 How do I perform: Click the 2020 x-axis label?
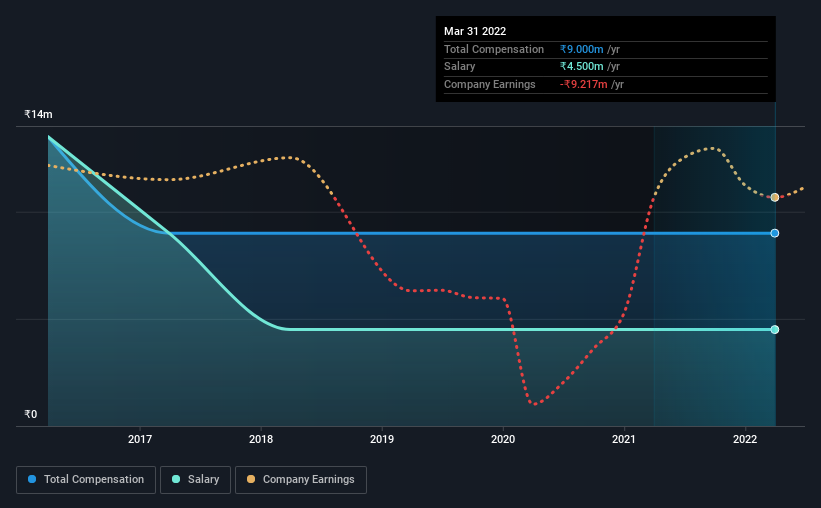pos(503,439)
